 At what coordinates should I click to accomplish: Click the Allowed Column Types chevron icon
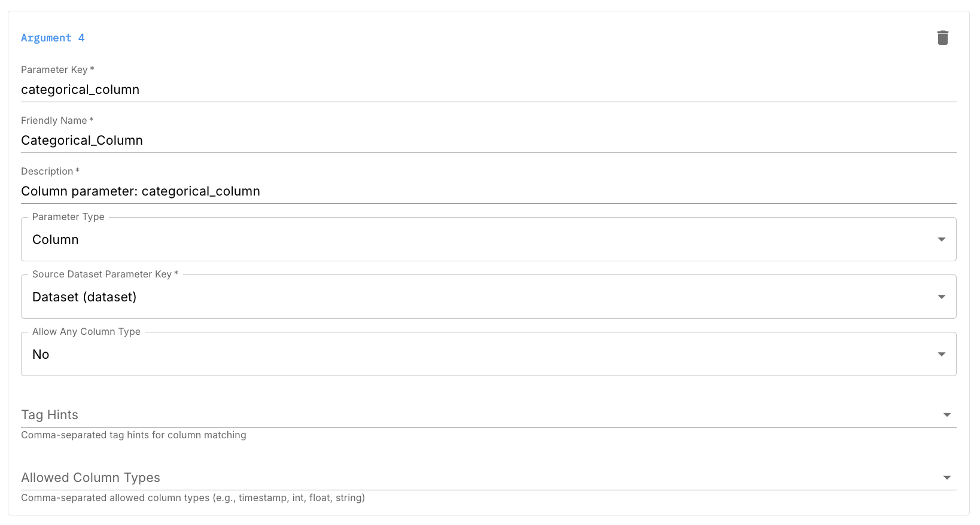click(946, 477)
